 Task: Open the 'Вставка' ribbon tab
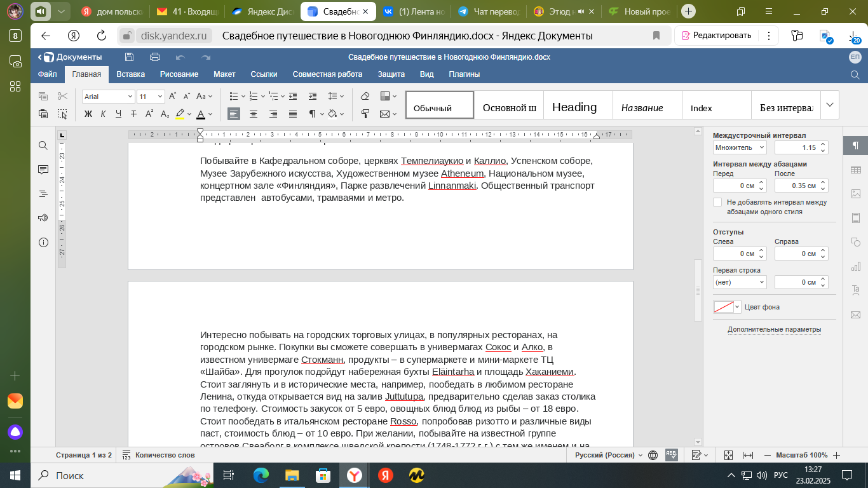(130, 74)
